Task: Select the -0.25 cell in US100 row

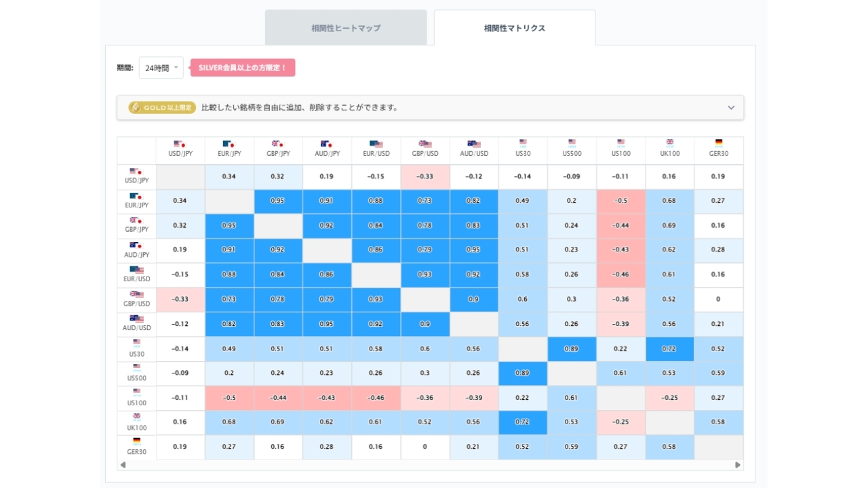Action: pyautogui.click(x=670, y=398)
